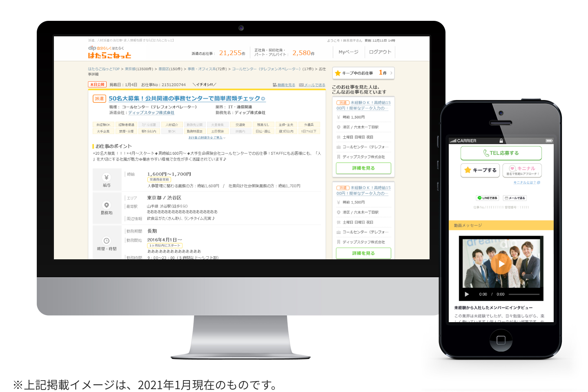The height and width of the screenshot is (392, 588).
Task: Click ログアウト in the header
Action: coord(380,52)
